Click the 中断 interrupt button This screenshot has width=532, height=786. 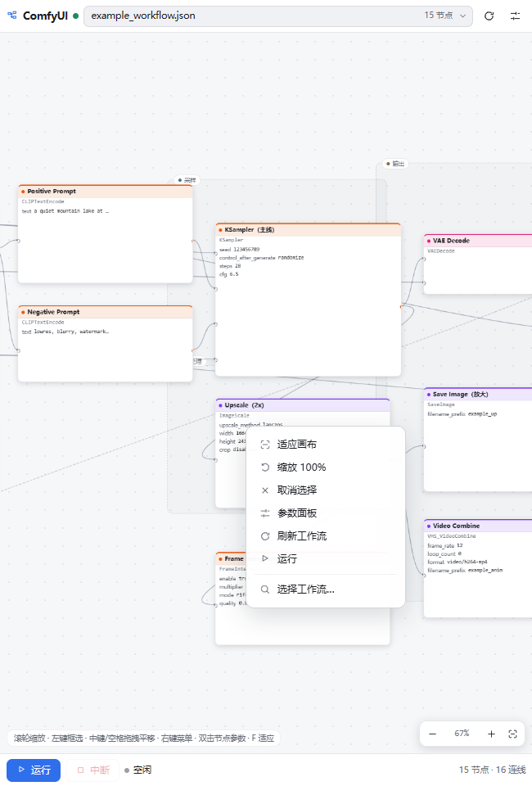92,770
